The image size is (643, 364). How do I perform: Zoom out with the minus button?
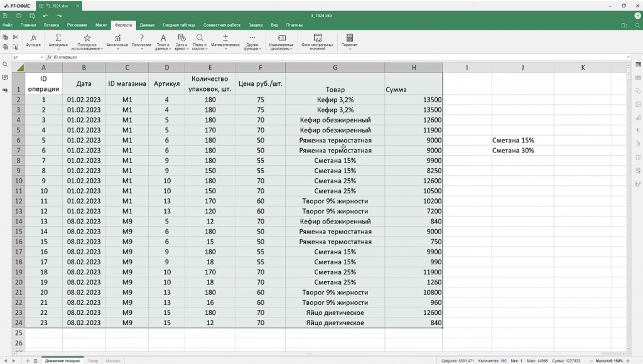point(592,361)
